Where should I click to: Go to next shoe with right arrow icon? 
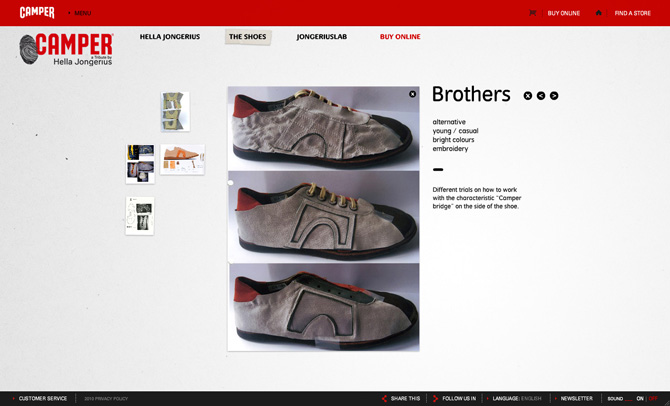coord(554,96)
